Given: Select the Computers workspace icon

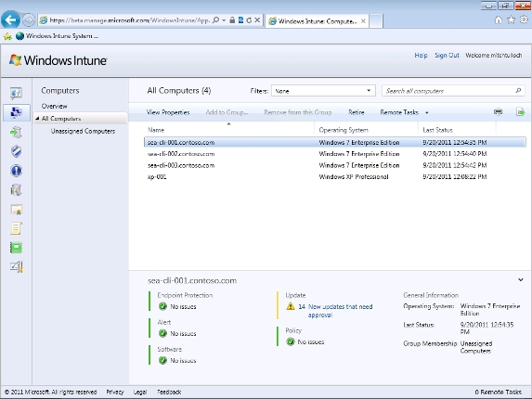Looking at the screenshot, I should pos(16,112).
